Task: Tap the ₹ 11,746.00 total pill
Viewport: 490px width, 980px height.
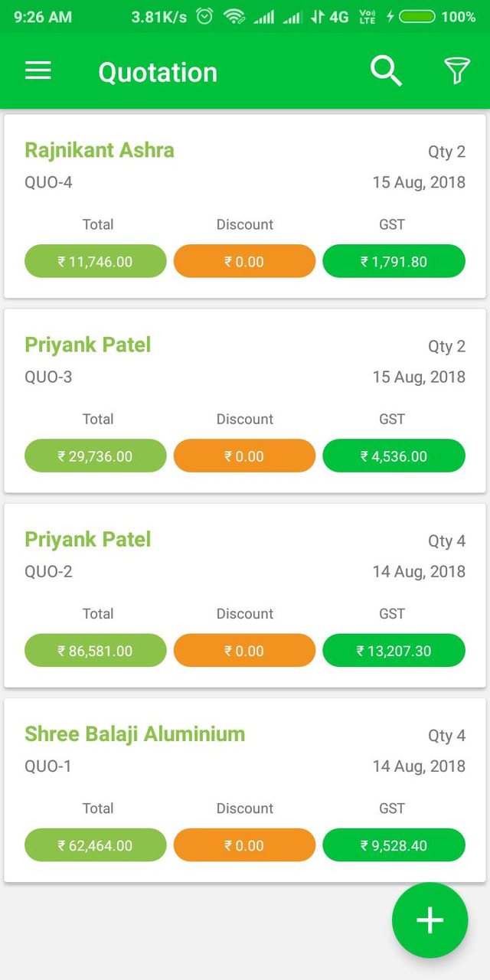Action: 96,261
